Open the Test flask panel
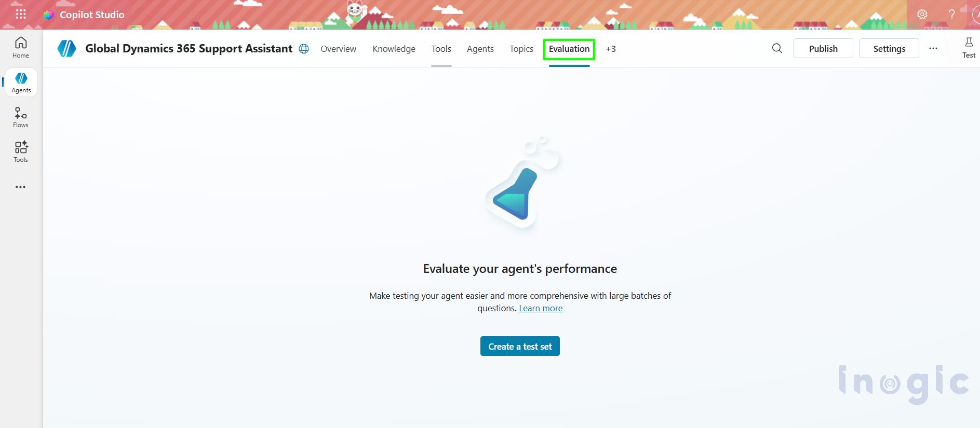This screenshot has width=980, height=428. [x=969, y=48]
